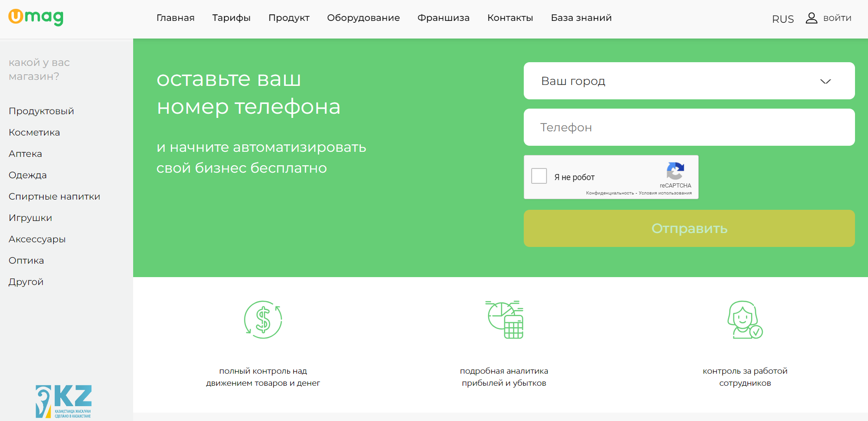Click the войти login link
Screen dimensions: 868x421
tap(837, 18)
